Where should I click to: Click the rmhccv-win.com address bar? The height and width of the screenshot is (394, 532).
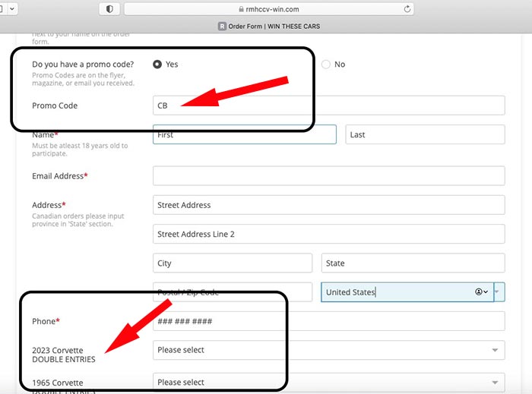pyautogui.click(x=269, y=9)
